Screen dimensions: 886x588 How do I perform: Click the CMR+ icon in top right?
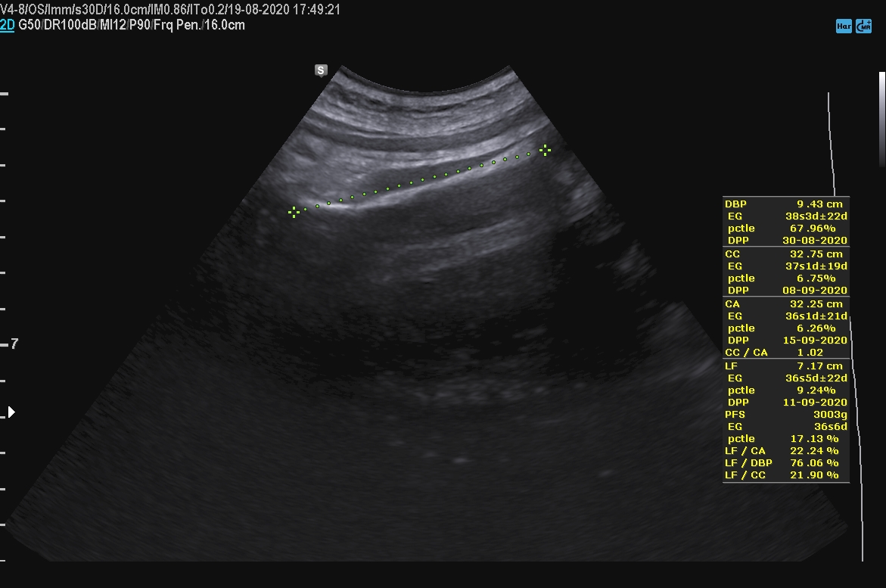click(x=863, y=26)
